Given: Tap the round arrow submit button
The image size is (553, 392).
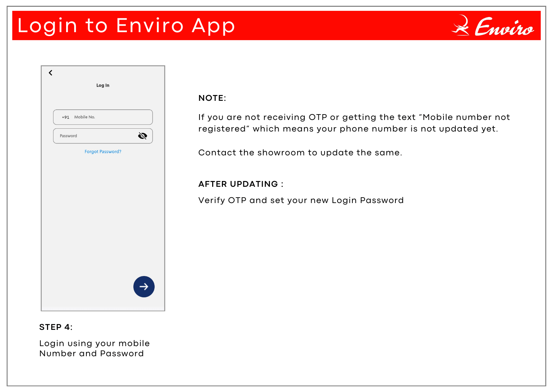Looking at the screenshot, I should pyautogui.click(x=144, y=287).
